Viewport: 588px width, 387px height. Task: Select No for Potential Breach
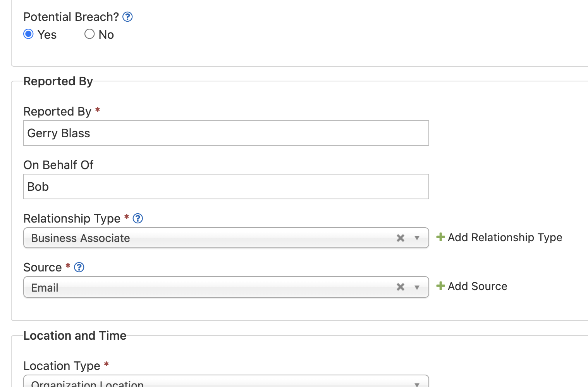(89, 34)
